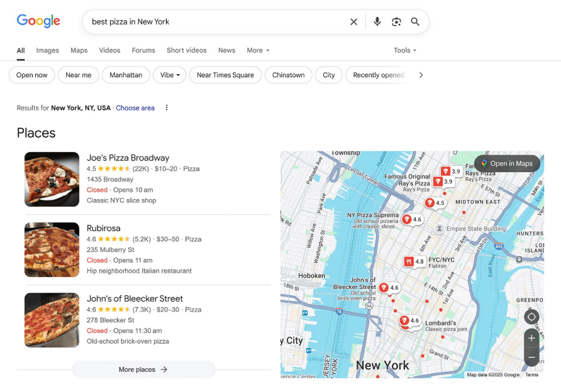The width and height of the screenshot is (561, 392).
Task: Click the Joe's Pizza Broadway photo thumbnail
Action: coord(52,179)
